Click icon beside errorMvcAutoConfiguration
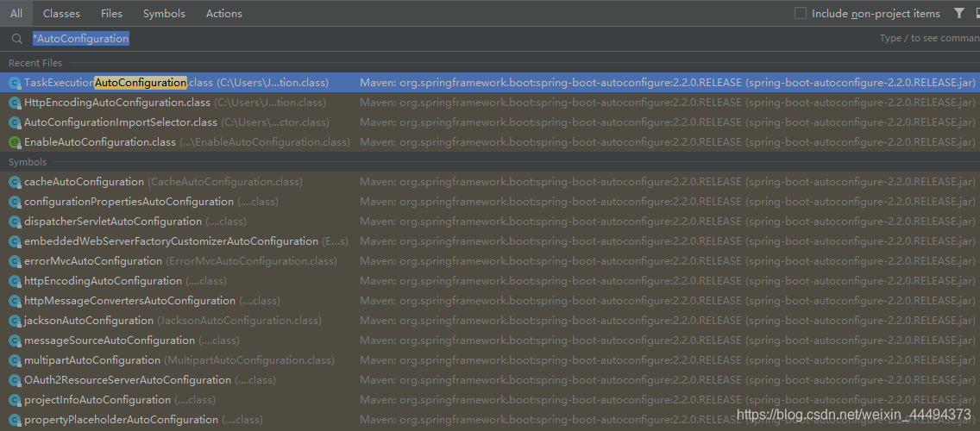The width and height of the screenshot is (980, 431). pos(15,261)
